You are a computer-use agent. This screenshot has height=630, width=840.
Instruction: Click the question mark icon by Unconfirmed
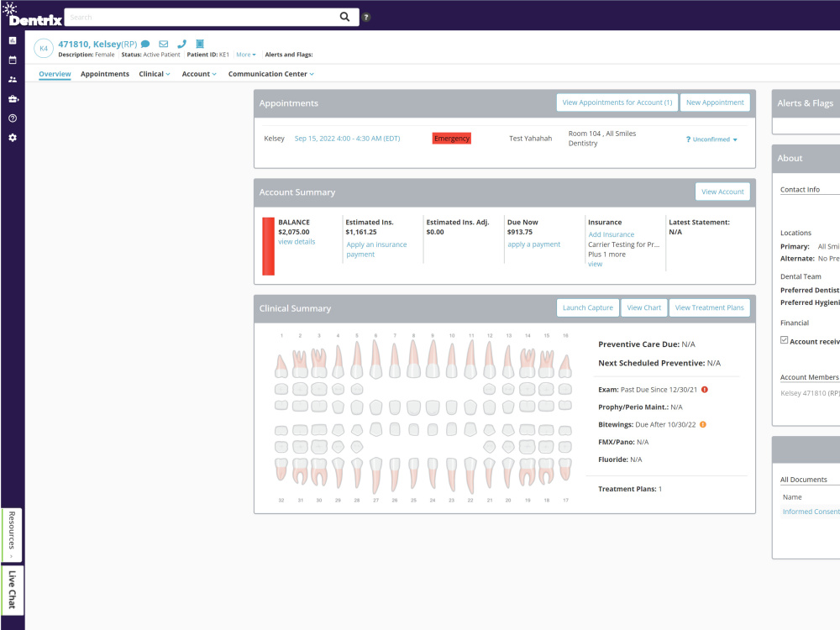tap(689, 139)
